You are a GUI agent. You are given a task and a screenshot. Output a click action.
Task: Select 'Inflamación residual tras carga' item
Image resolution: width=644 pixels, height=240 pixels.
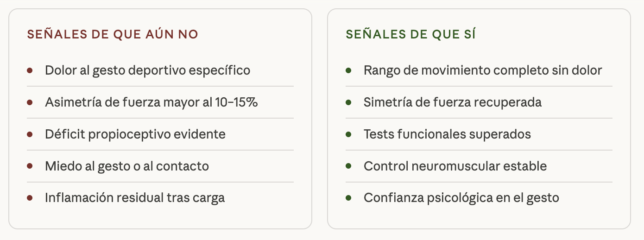pos(134,198)
